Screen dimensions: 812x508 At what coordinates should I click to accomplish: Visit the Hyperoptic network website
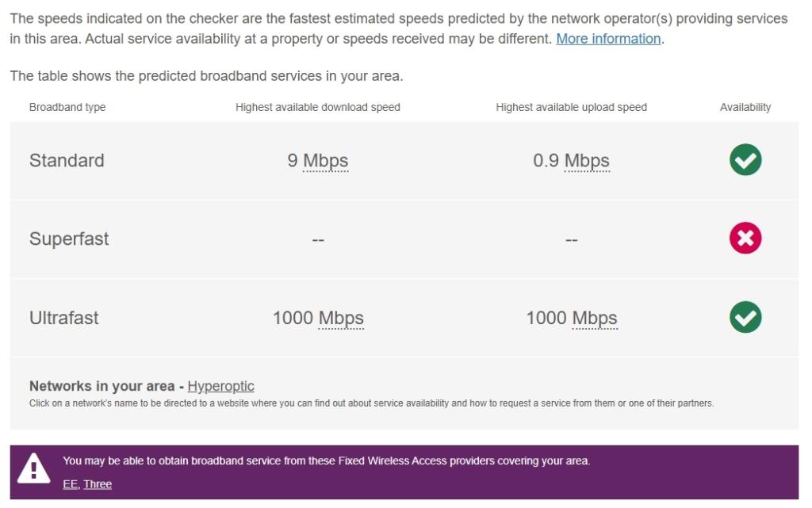click(220, 386)
